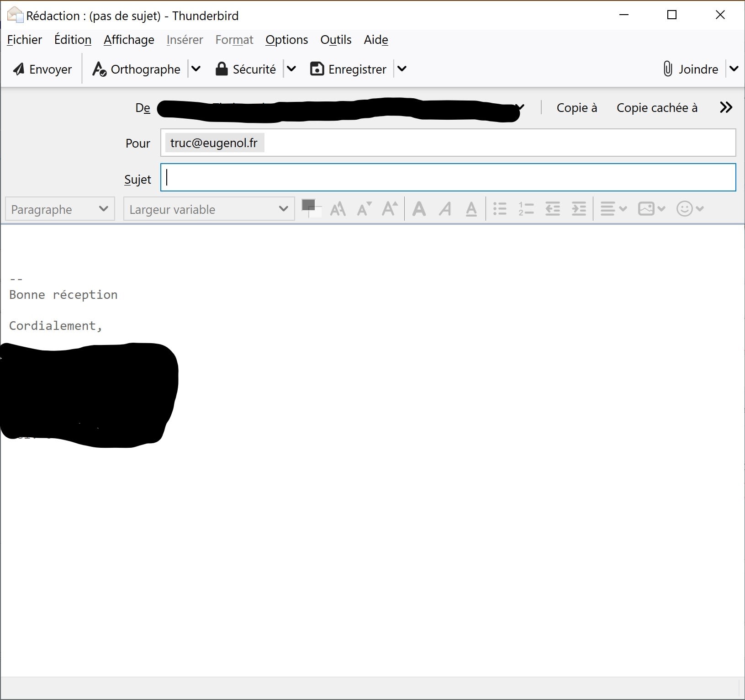Apply bulleted list formatting
The image size is (745, 700).
(x=500, y=209)
